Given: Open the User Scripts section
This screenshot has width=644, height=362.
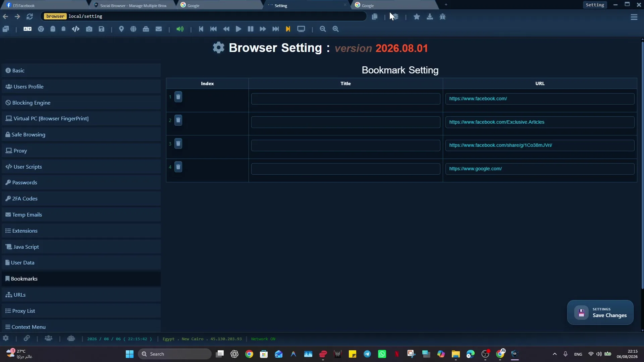Looking at the screenshot, I should 81,167.
